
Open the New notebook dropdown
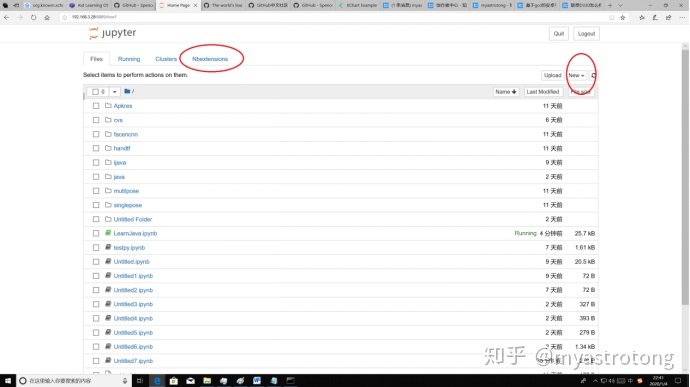pyautogui.click(x=576, y=75)
